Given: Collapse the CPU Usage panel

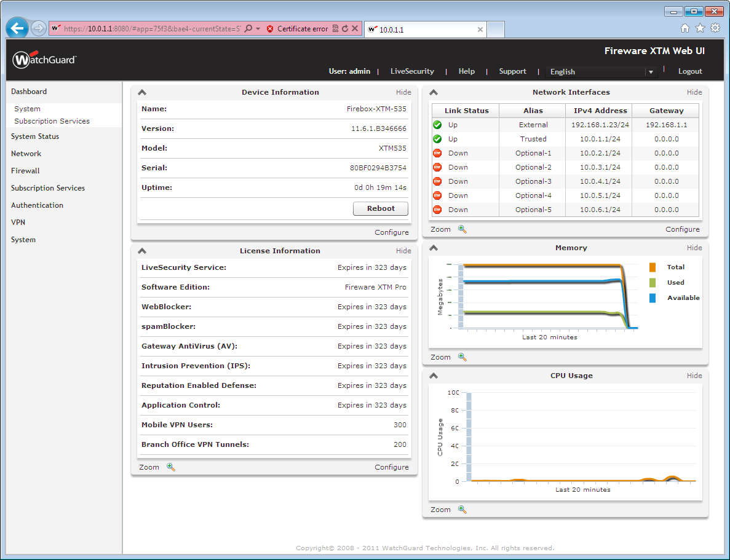Looking at the screenshot, I should (433, 376).
